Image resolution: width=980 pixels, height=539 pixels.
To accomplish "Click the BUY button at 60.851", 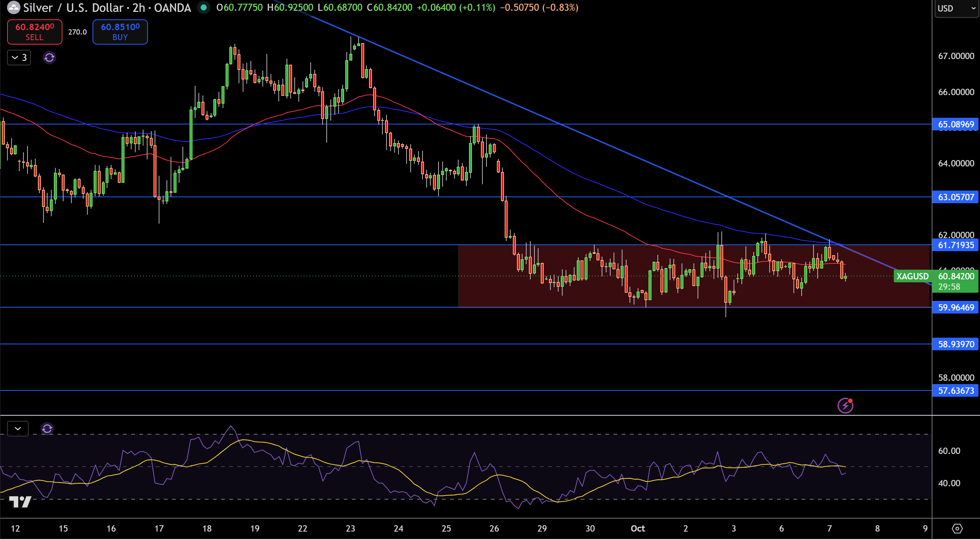I will (120, 32).
